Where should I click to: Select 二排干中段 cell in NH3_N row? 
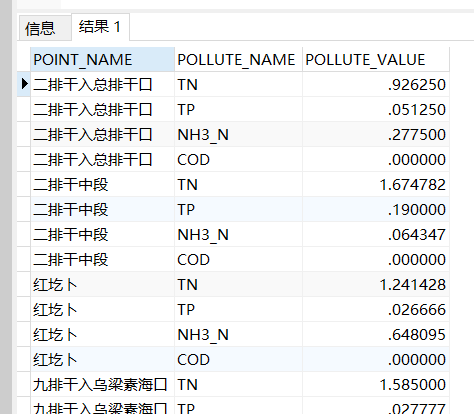click(x=102, y=235)
